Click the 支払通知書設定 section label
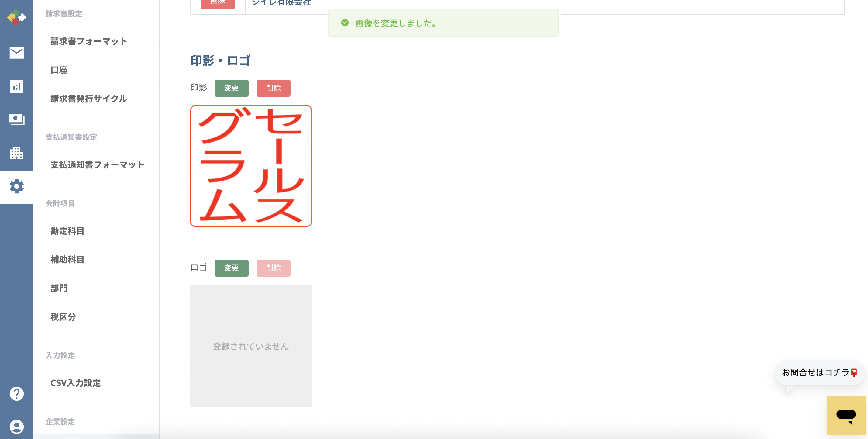Screen dimensions: 868x439 (71, 137)
